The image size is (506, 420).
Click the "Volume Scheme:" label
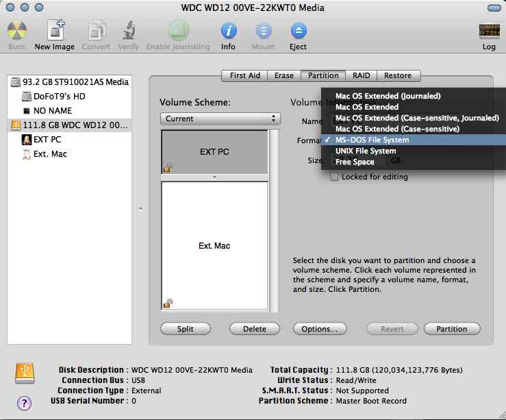[x=195, y=102]
